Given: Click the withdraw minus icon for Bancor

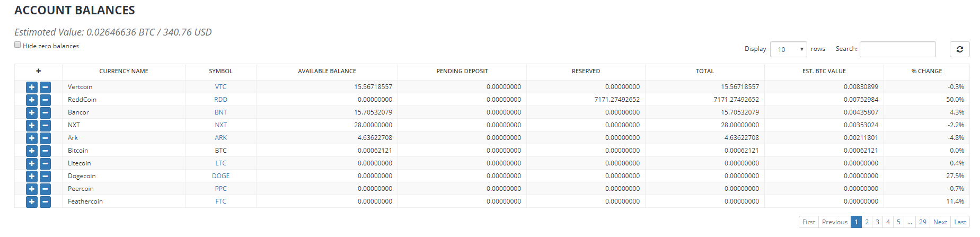Looking at the screenshot, I should point(45,112).
